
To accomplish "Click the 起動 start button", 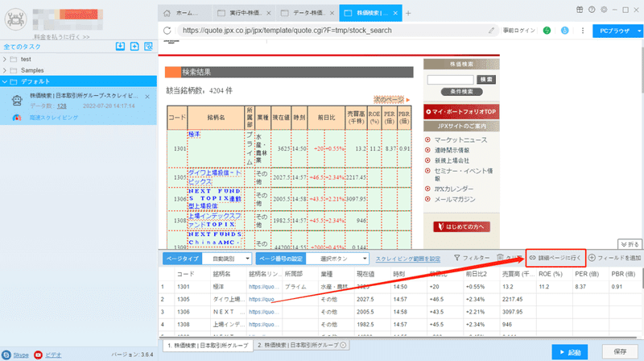I will point(570,352).
